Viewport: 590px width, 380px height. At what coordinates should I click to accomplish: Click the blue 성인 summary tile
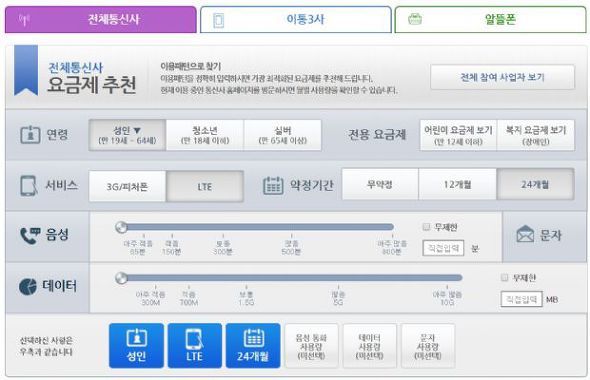(136, 345)
